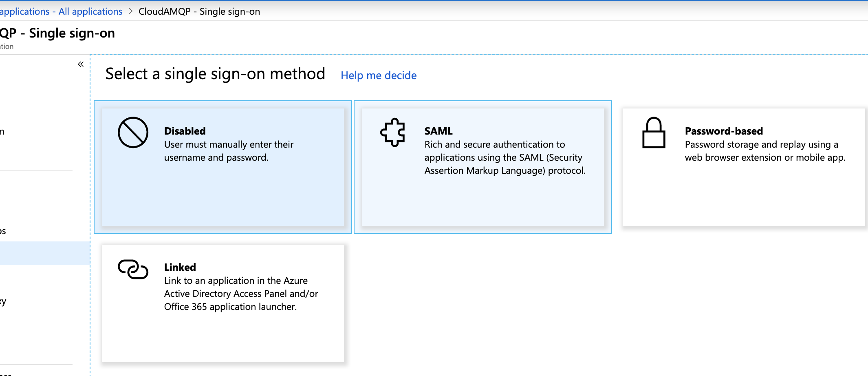This screenshot has width=868, height=376.
Task: Click the 'Select a single sign-on method' heading
Action: [215, 74]
